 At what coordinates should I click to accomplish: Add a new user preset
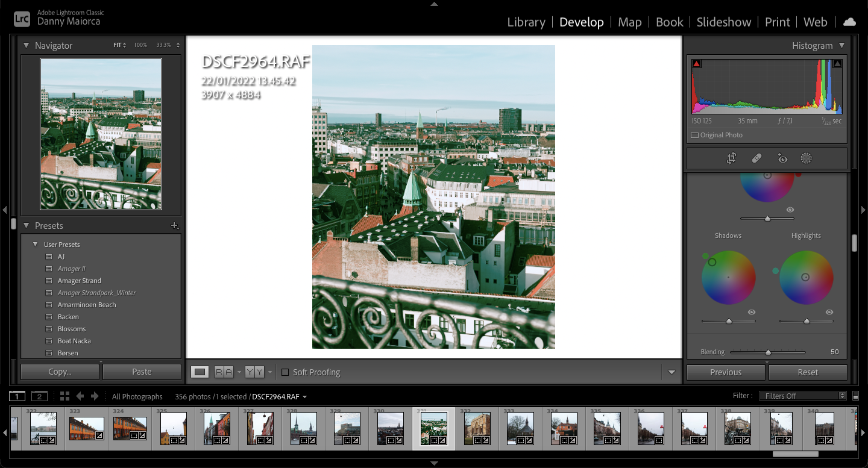click(175, 225)
